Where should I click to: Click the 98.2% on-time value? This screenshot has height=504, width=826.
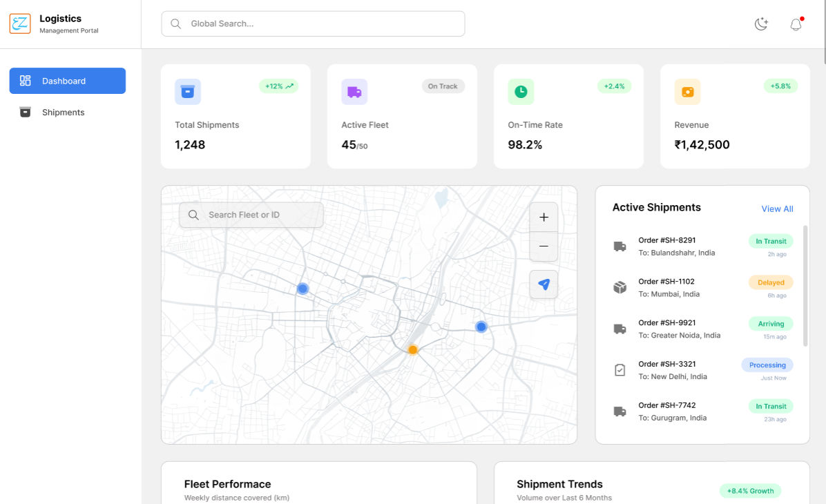pyautogui.click(x=525, y=145)
